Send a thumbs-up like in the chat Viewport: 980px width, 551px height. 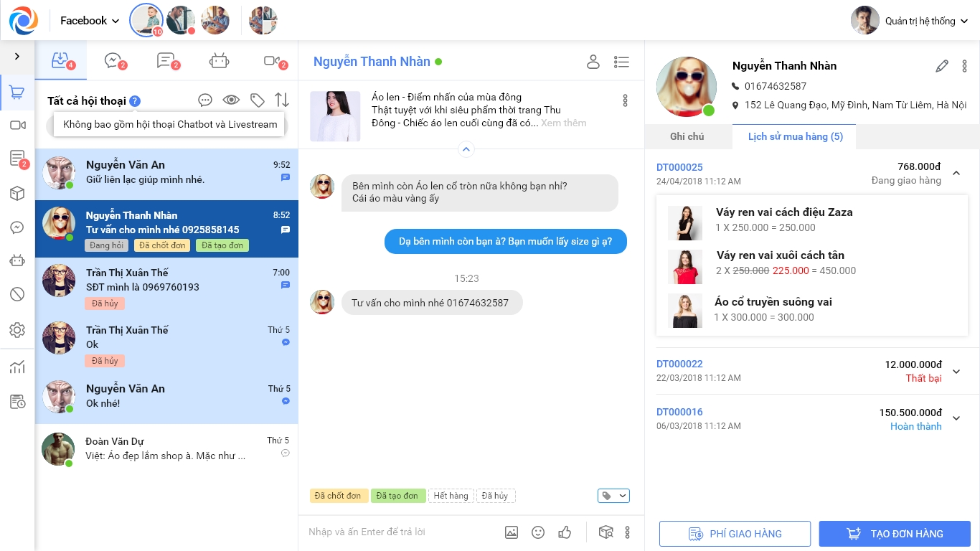565,532
